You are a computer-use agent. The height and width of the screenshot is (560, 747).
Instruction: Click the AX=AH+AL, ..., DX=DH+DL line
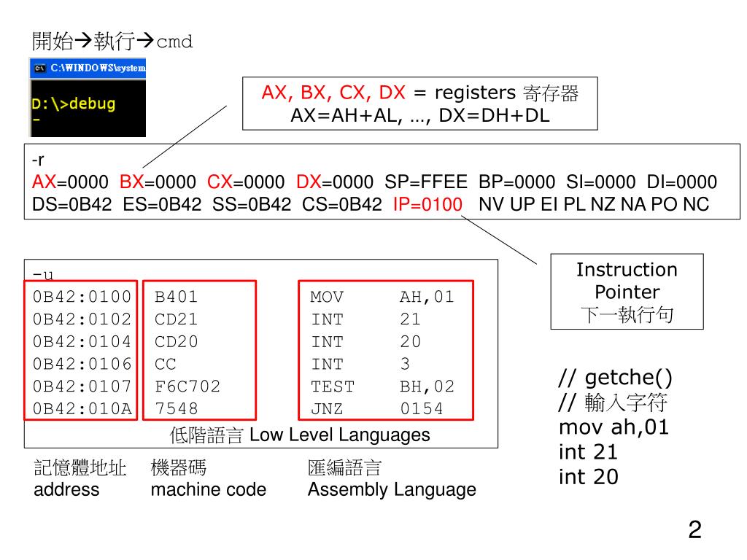[420, 116]
